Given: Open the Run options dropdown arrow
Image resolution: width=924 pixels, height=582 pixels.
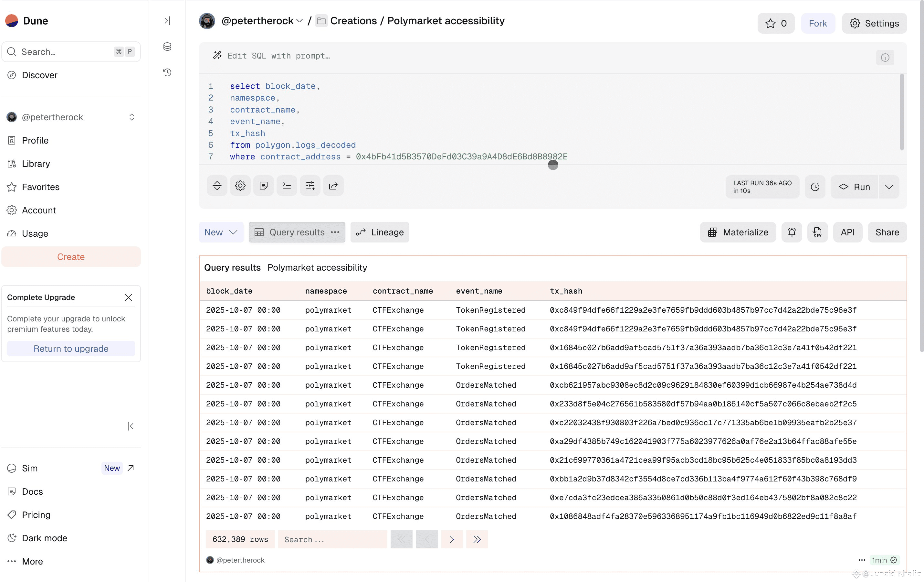Looking at the screenshot, I should click(889, 187).
